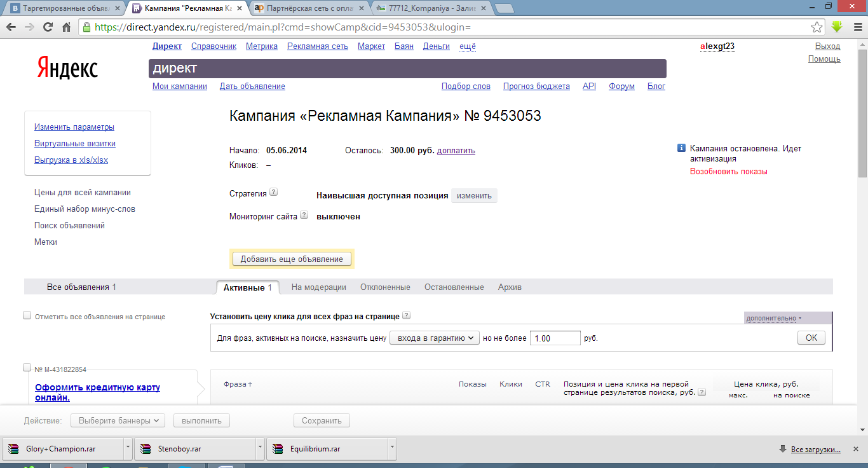The width and height of the screenshot is (868, 468).
Task: Switch to the 'Таргетированные объявления' browser tab
Action: coord(64,8)
